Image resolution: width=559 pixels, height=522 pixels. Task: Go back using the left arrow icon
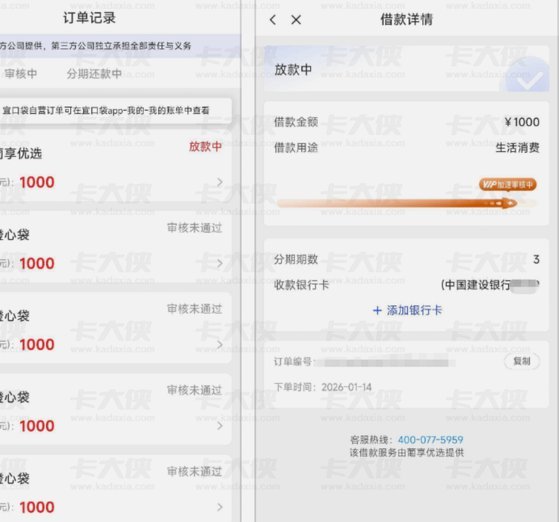(273, 20)
